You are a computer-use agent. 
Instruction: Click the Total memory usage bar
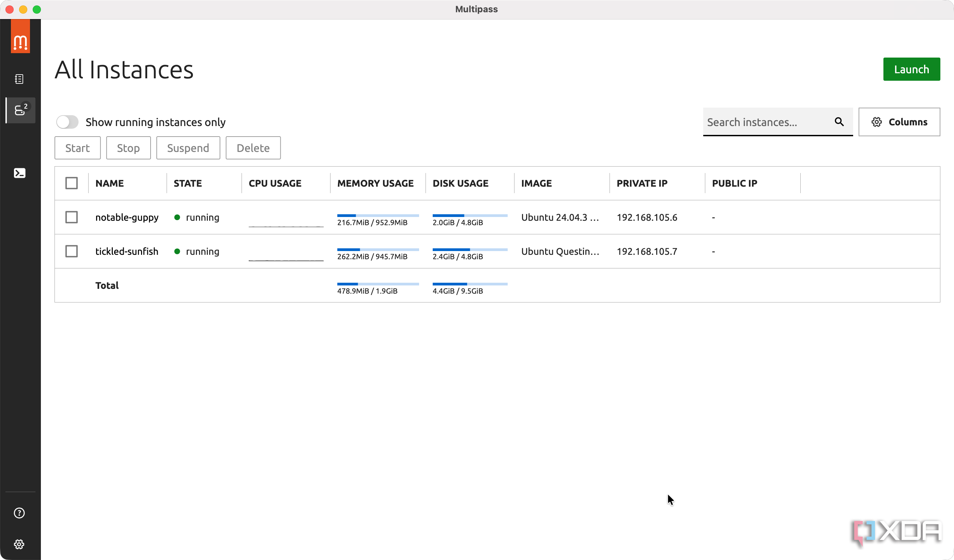(x=378, y=284)
